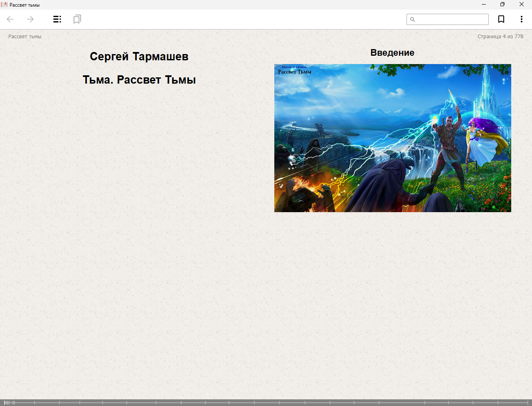Add a bookmark to this page
The image size is (532, 406).
[x=501, y=19]
